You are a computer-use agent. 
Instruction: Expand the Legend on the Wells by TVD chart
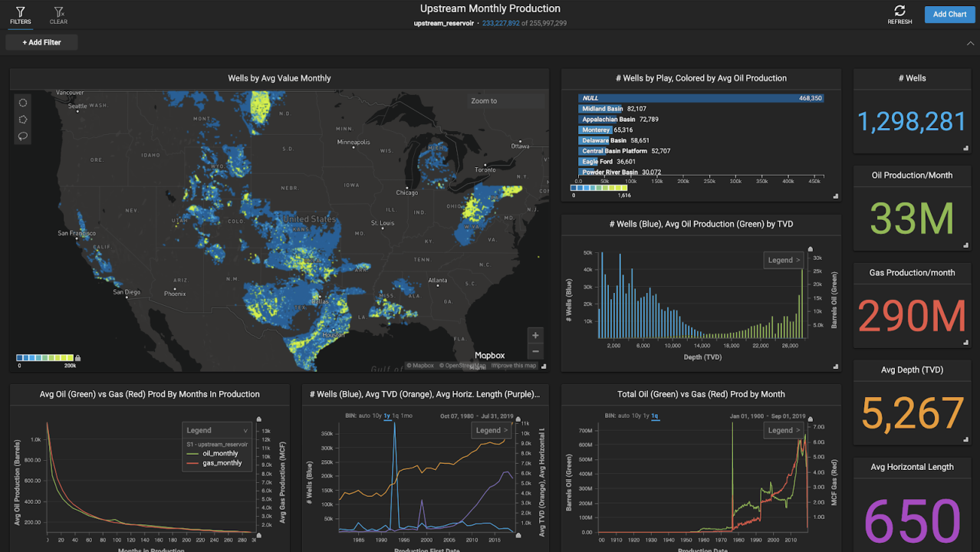coord(783,260)
